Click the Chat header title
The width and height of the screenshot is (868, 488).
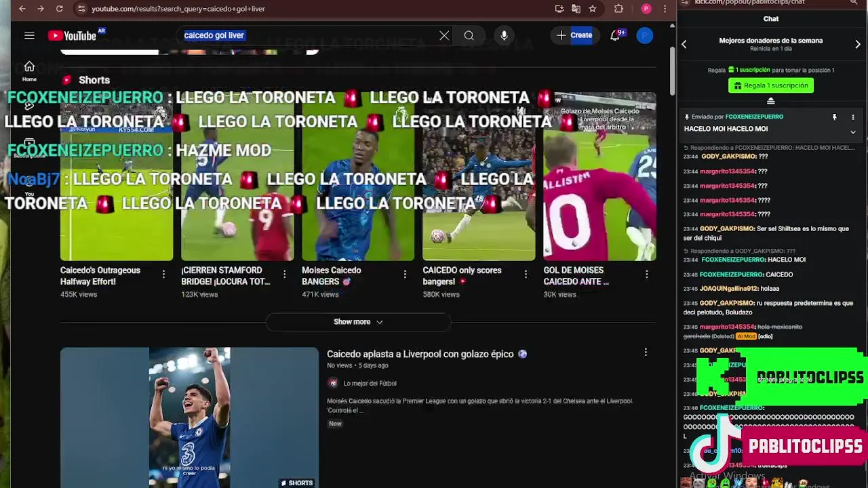(x=771, y=19)
